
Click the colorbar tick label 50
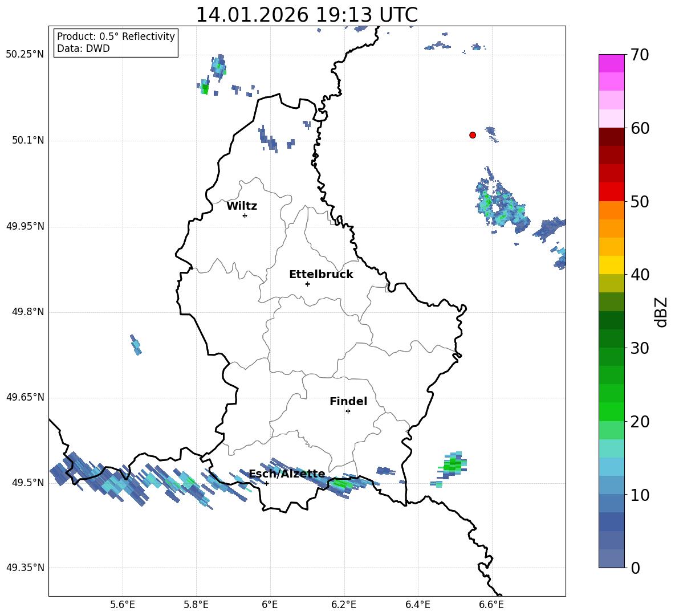(640, 202)
